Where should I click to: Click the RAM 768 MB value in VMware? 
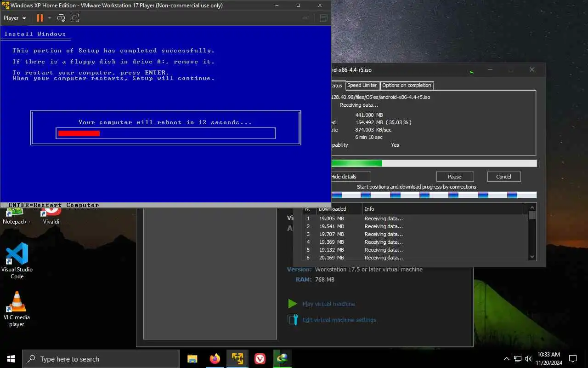tap(325, 279)
